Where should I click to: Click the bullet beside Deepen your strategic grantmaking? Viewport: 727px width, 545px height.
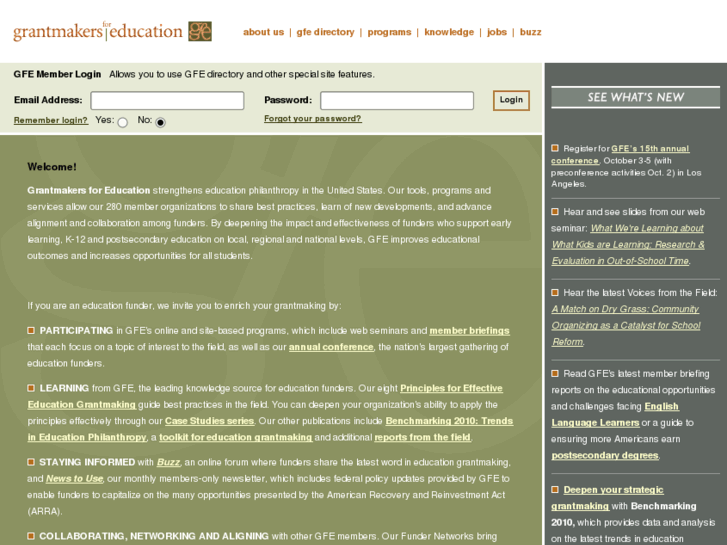pos(555,489)
